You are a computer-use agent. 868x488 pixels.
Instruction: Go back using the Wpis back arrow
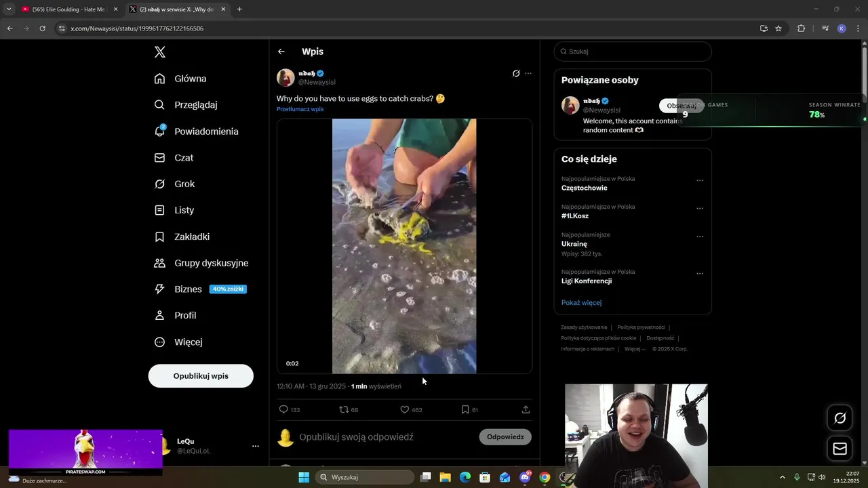(281, 52)
